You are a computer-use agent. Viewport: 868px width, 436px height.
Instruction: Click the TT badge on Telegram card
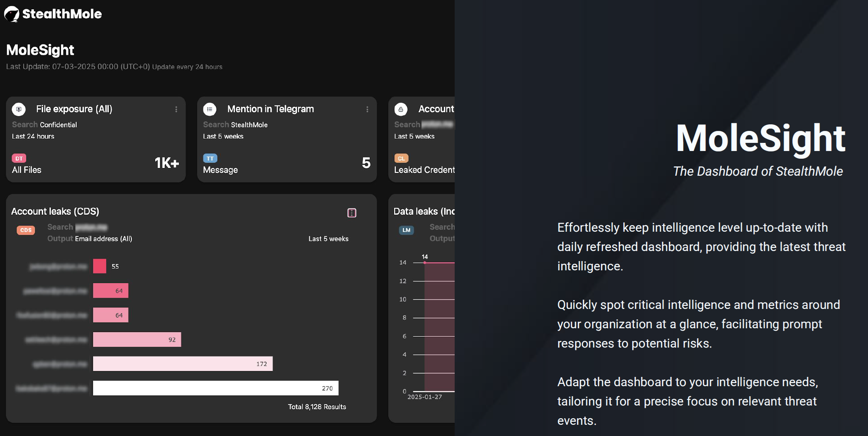pyautogui.click(x=210, y=158)
